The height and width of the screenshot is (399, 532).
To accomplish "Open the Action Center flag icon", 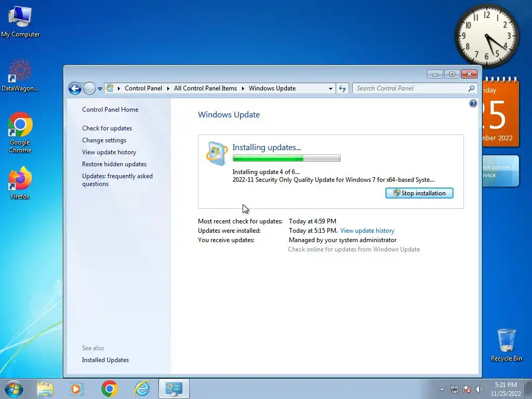I will [x=467, y=389].
